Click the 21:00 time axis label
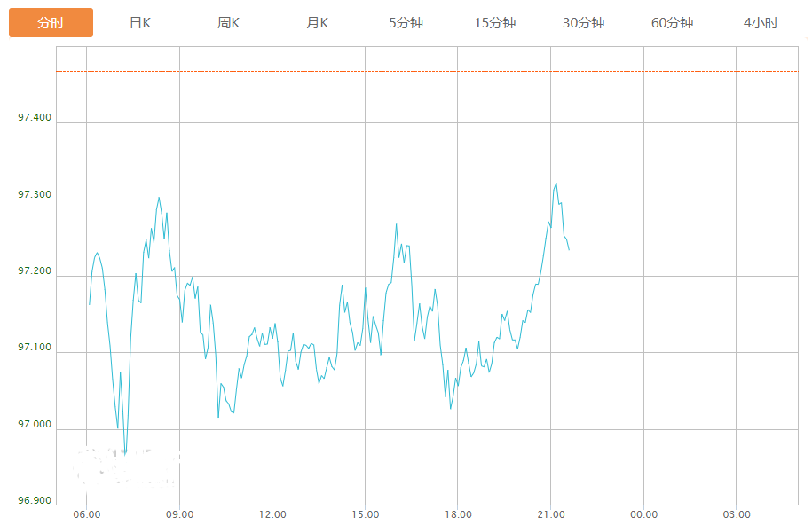Image resolution: width=812 pixels, height=525 pixels. pos(551,514)
